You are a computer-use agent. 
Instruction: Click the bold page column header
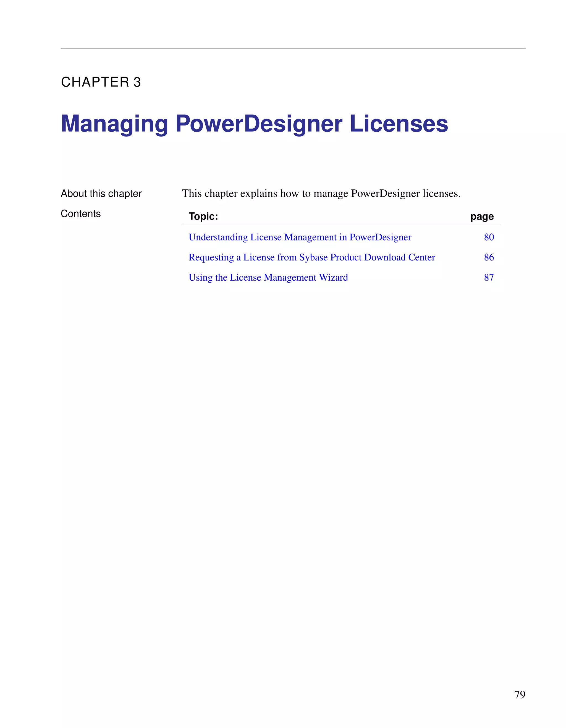(x=482, y=217)
